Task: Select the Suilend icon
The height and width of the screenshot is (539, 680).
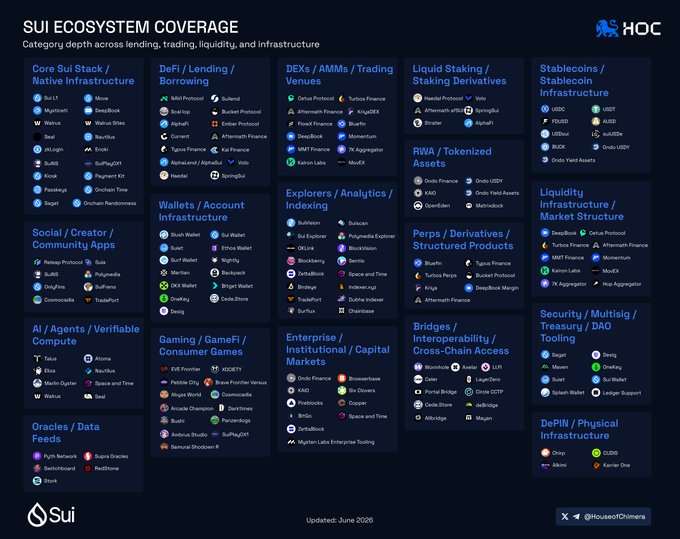Action: (215, 98)
